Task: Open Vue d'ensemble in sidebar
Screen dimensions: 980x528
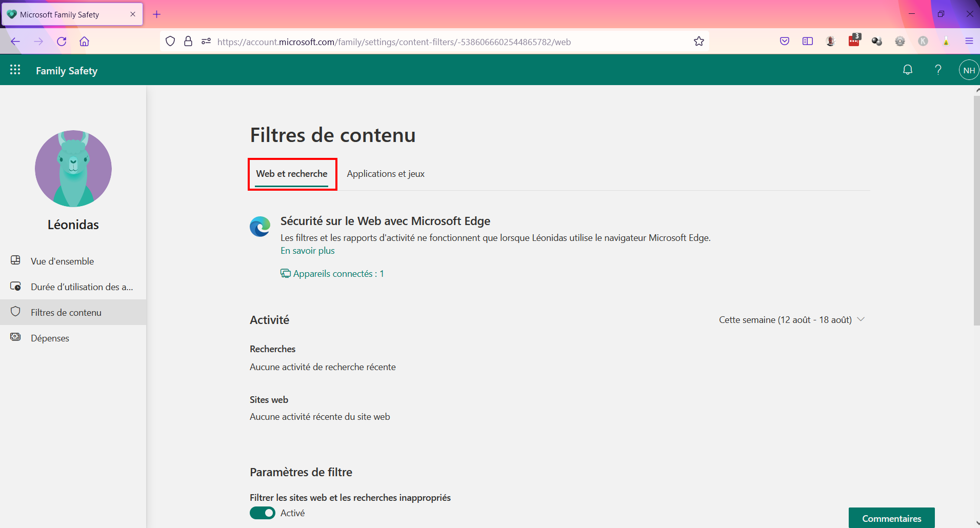Action: coord(73,261)
